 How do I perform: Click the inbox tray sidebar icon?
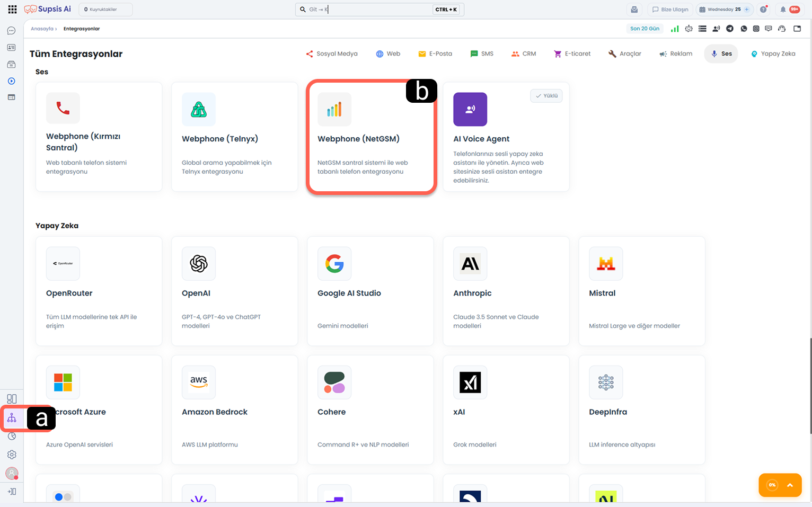click(x=11, y=65)
